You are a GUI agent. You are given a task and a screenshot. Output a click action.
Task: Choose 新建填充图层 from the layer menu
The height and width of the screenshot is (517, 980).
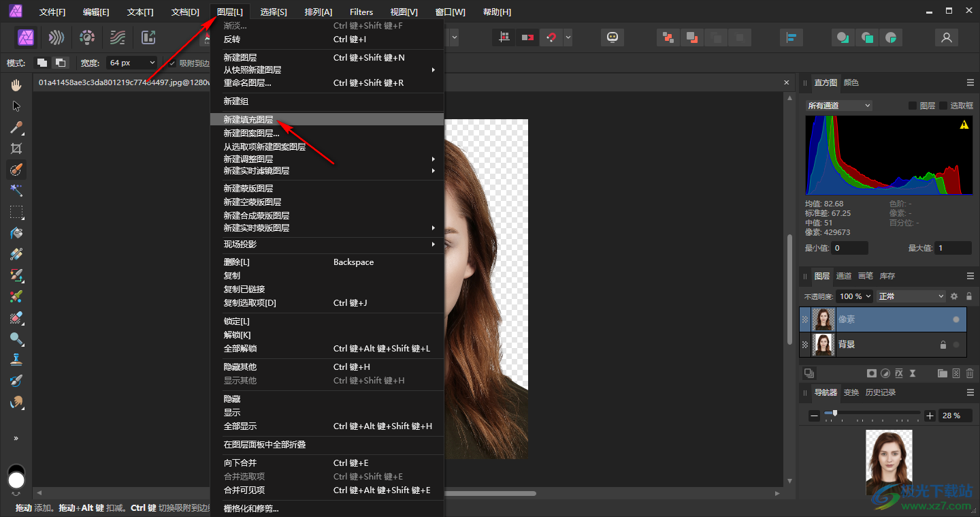coord(248,119)
